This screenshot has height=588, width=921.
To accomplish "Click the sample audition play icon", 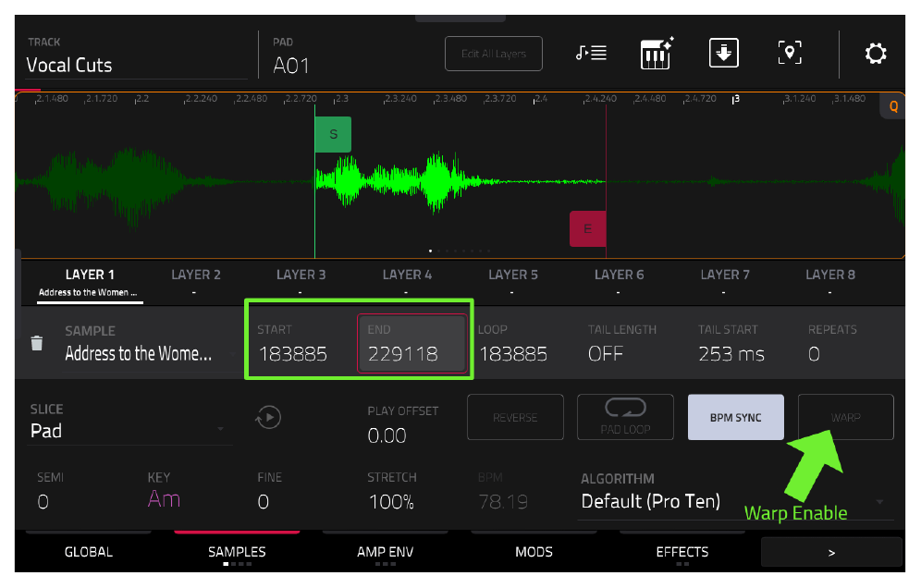I will (268, 418).
